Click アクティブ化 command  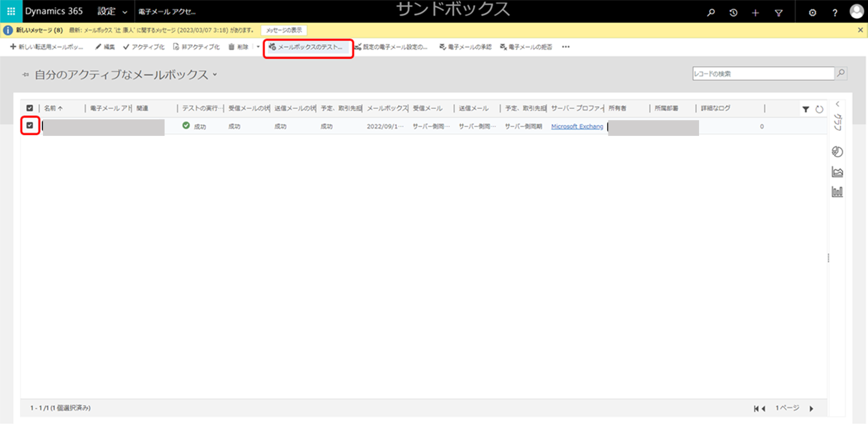pos(144,47)
